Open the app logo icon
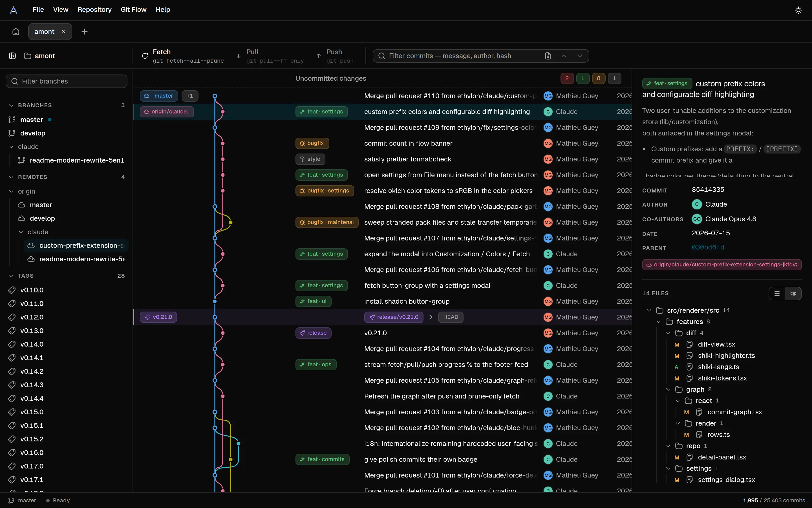The height and width of the screenshot is (508, 812). click(x=14, y=10)
